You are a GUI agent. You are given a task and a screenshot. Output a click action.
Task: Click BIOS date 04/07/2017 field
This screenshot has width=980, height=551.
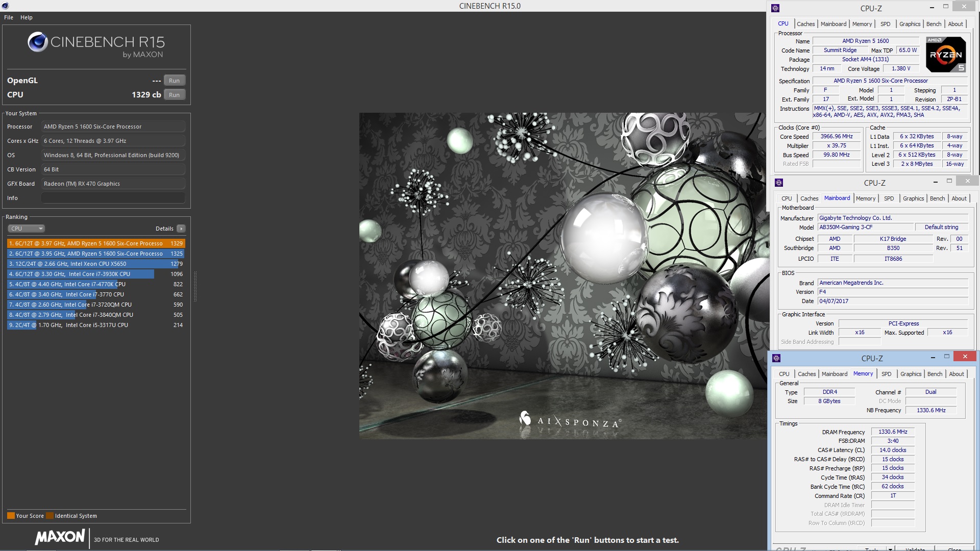[x=893, y=302]
